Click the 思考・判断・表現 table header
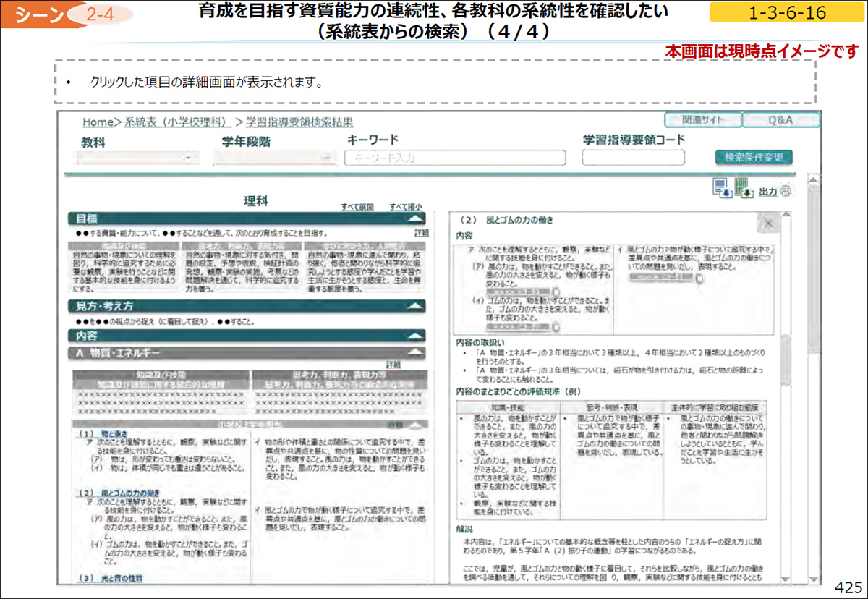The image size is (868, 599). point(611,407)
